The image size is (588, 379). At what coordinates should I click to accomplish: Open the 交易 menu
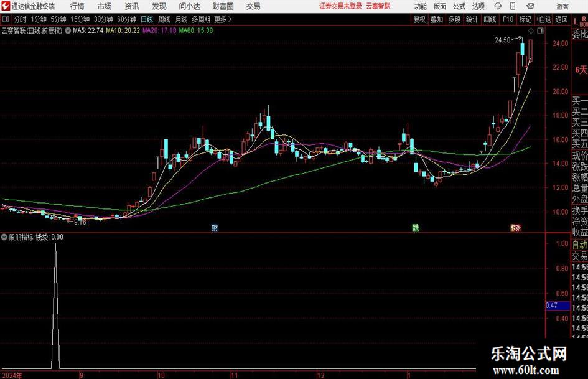[x=253, y=6]
